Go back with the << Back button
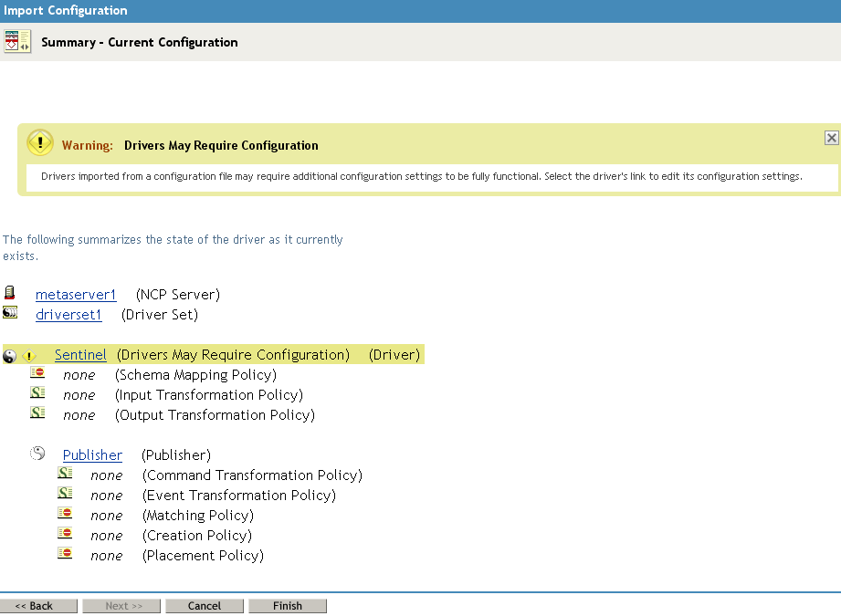The width and height of the screenshot is (841, 616). click(x=38, y=606)
